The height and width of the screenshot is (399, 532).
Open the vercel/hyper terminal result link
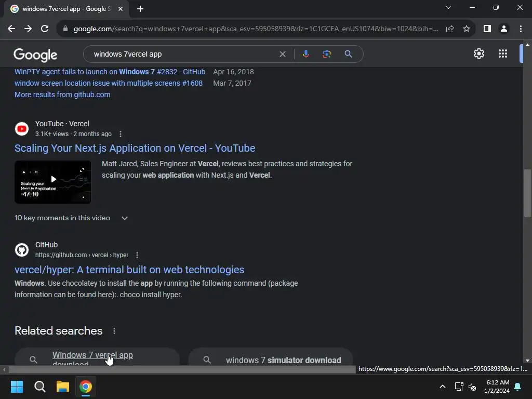click(x=129, y=270)
